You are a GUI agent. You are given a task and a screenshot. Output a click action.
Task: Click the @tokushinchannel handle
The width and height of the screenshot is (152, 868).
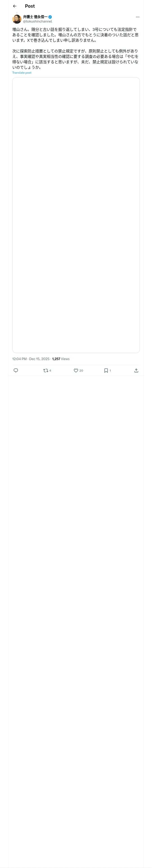pos(37,21)
